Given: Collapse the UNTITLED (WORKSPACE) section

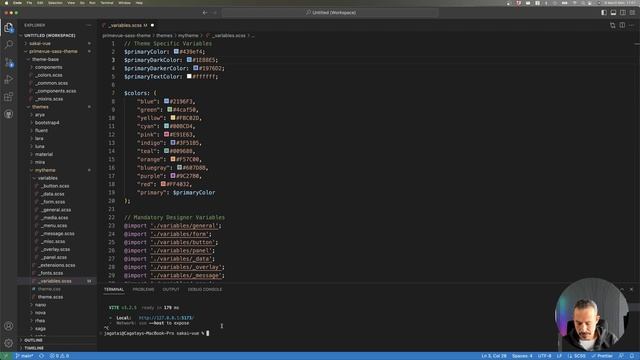Looking at the screenshot, I should [x=49, y=36].
